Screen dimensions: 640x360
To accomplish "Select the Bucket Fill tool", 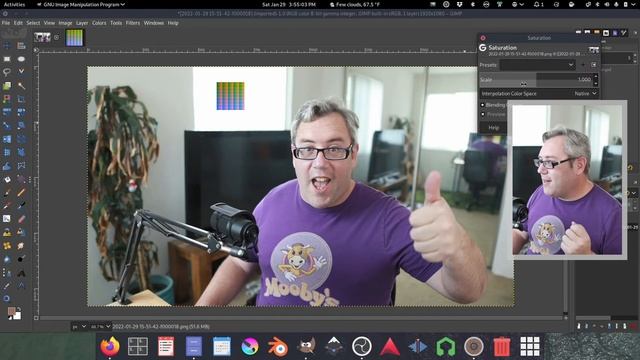I will coord(7,179).
